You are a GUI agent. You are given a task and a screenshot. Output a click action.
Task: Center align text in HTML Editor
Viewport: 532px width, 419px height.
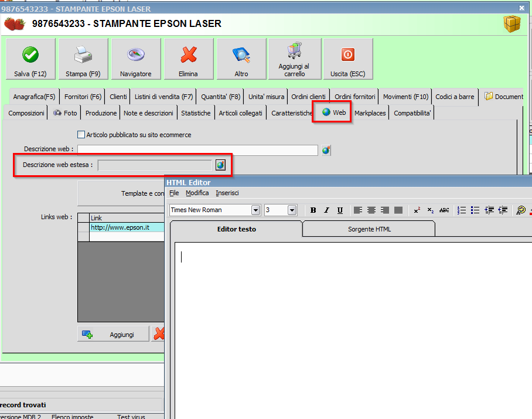click(371, 210)
